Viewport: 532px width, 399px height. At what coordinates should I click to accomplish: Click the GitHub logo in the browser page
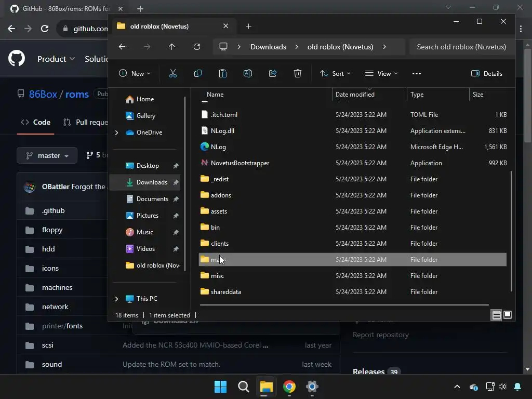[17, 58]
